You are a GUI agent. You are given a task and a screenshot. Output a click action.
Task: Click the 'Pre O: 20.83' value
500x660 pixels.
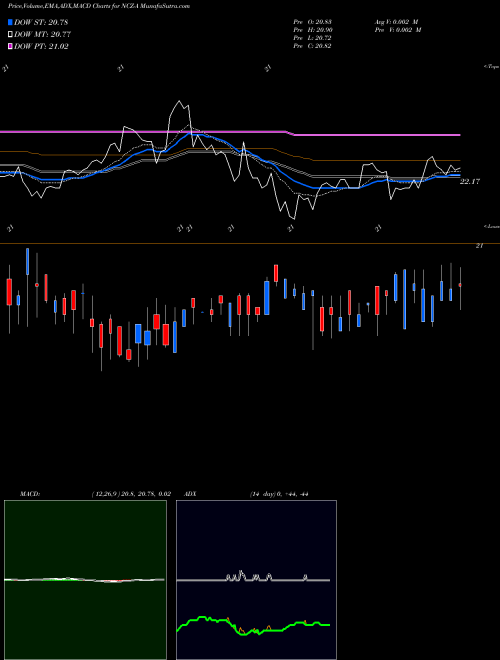tap(312, 22)
